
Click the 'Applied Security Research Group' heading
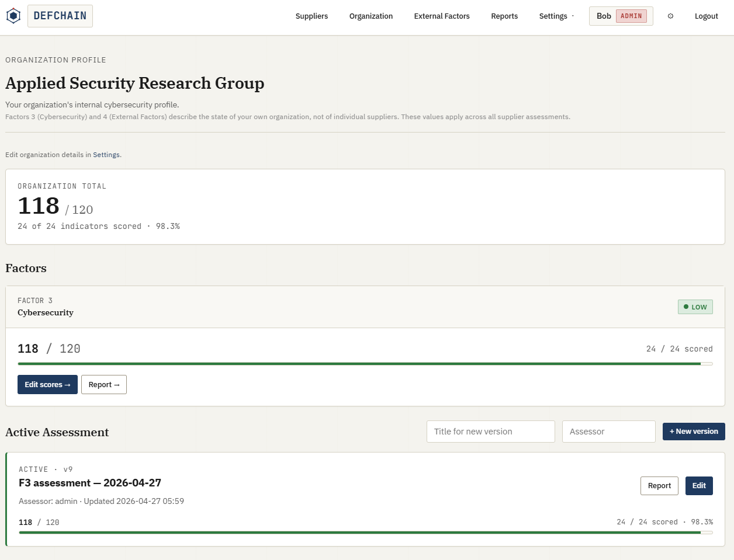pos(135,83)
